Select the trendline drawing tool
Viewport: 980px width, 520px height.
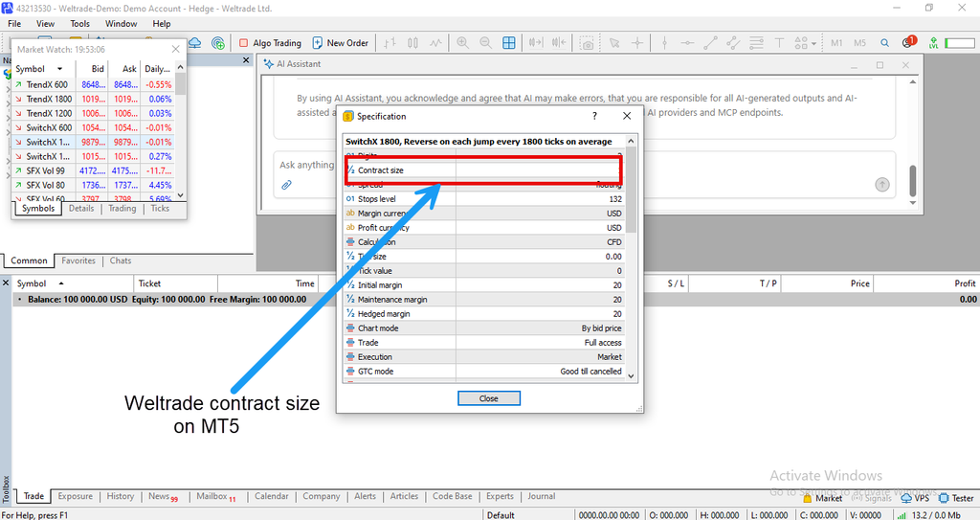point(710,43)
